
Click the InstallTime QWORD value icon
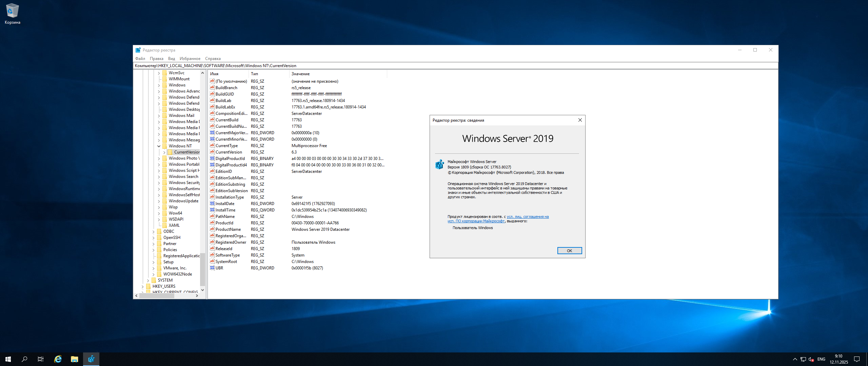click(x=212, y=210)
